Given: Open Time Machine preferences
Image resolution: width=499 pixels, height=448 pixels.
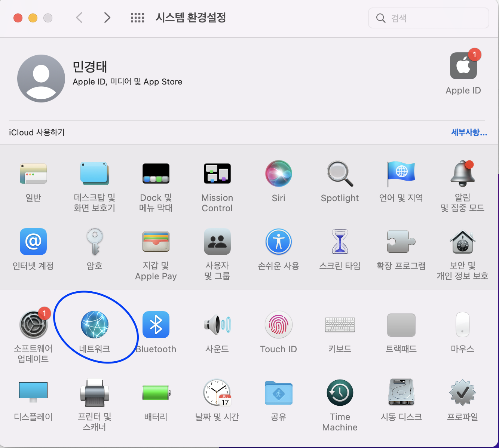Looking at the screenshot, I should tap(340, 393).
